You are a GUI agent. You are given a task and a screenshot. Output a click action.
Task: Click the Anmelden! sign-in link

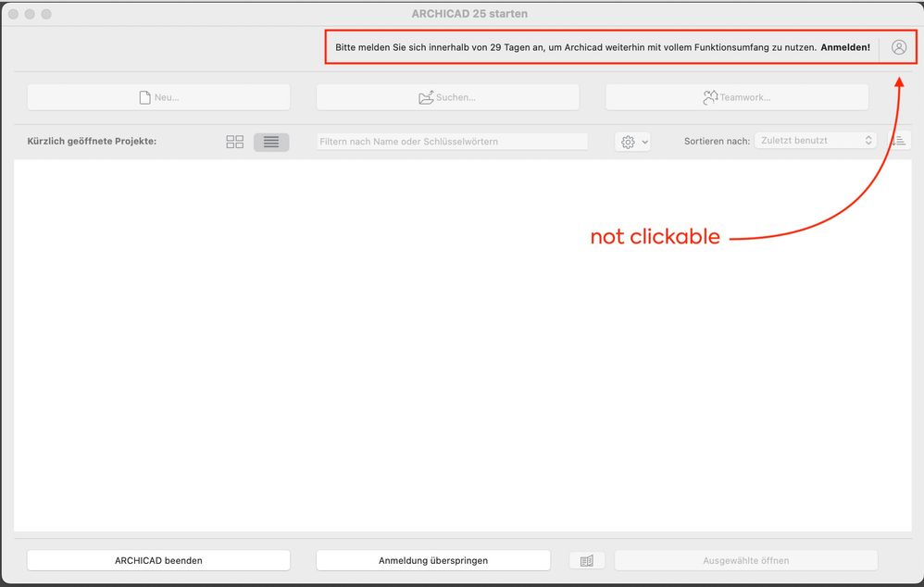coord(845,47)
